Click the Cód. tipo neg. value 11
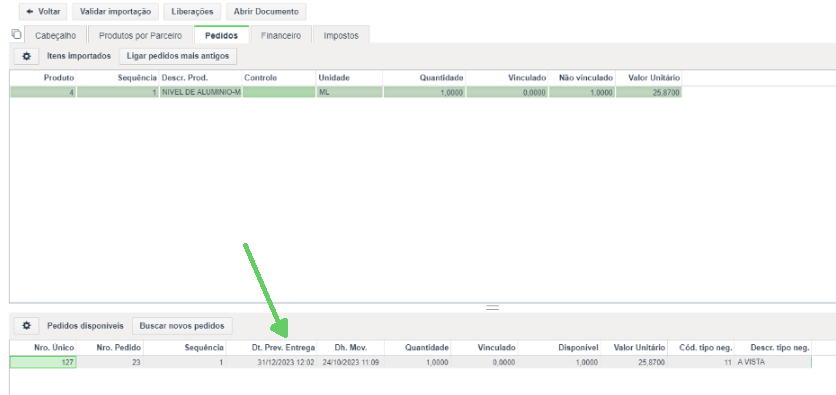This screenshot has width=836, height=395. [701, 362]
